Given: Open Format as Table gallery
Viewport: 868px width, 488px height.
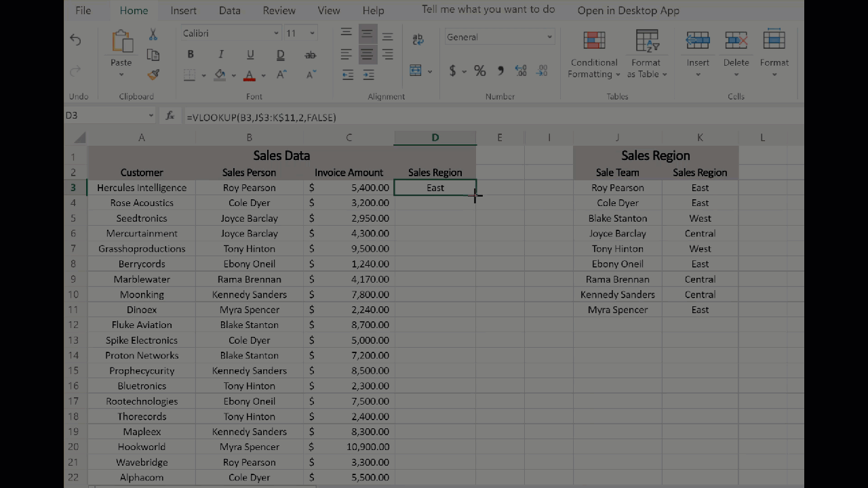Looking at the screenshot, I should [647, 55].
